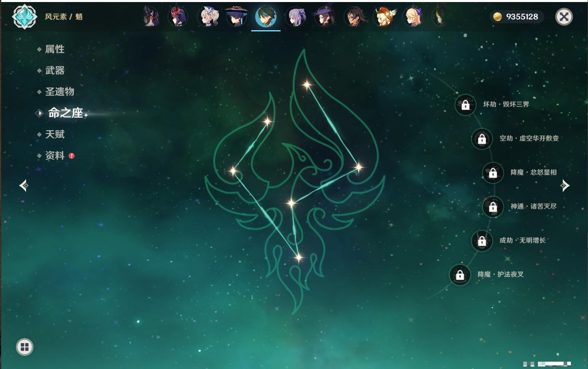Image resolution: width=588 pixels, height=369 pixels.
Task: Click the Mora coin icon
Action: [497, 17]
